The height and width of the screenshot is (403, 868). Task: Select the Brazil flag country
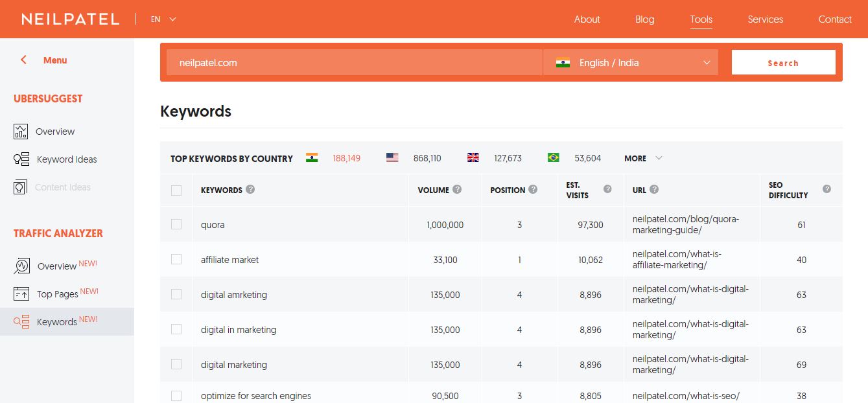(553, 157)
